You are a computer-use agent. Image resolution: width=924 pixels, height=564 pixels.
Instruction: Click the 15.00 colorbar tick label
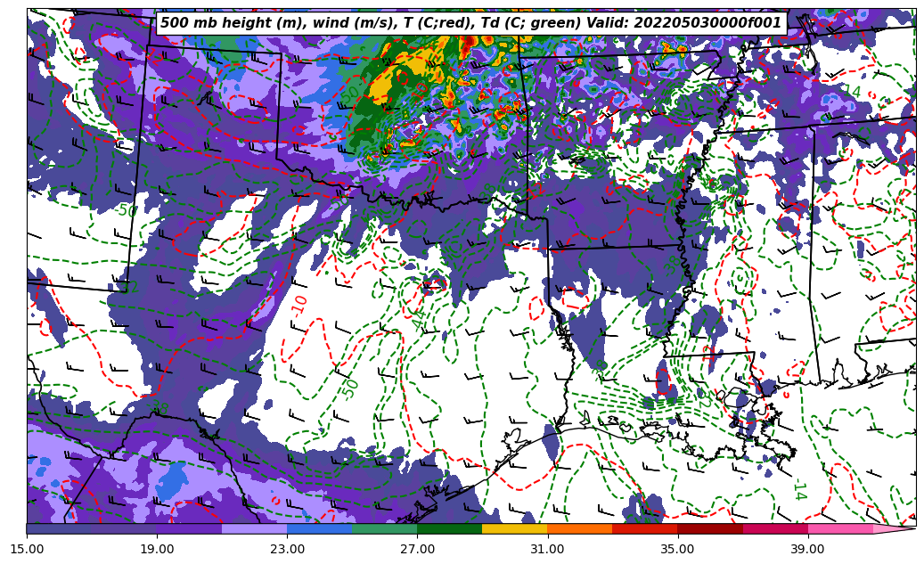(x=27, y=549)
